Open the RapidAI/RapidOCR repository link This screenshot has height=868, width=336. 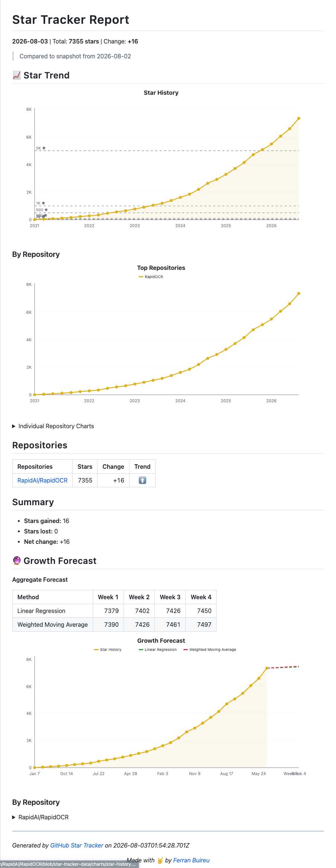(42, 480)
